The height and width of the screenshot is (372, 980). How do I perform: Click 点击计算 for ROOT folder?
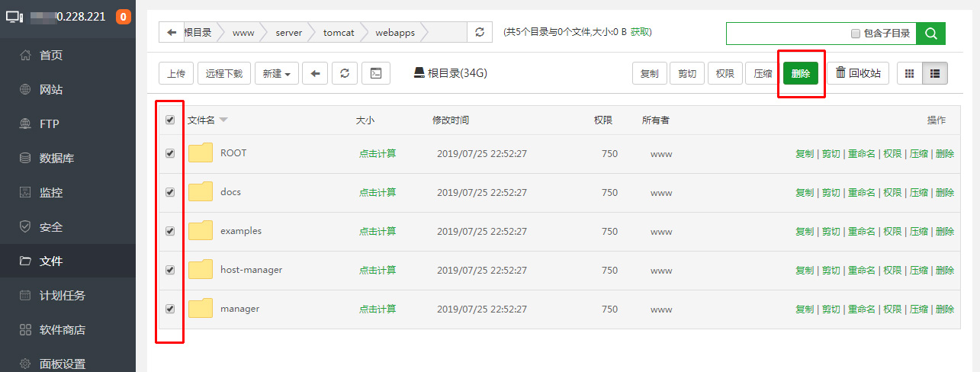[378, 153]
